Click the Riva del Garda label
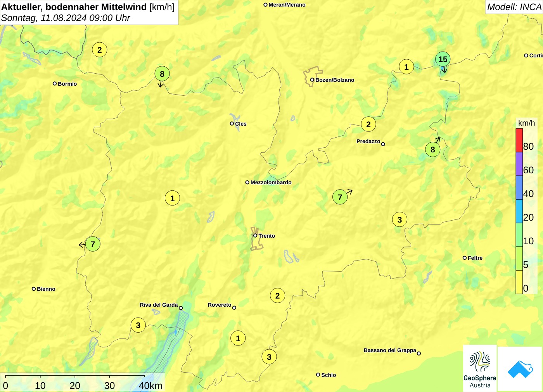Screen dimensions: 543x392 (159, 305)
